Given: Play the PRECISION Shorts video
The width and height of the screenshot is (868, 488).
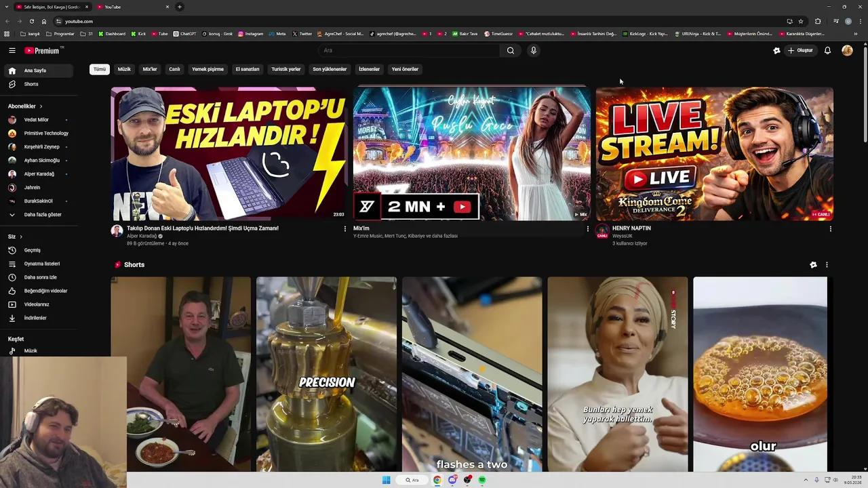Looking at the screenshot, I should point(326,374).
